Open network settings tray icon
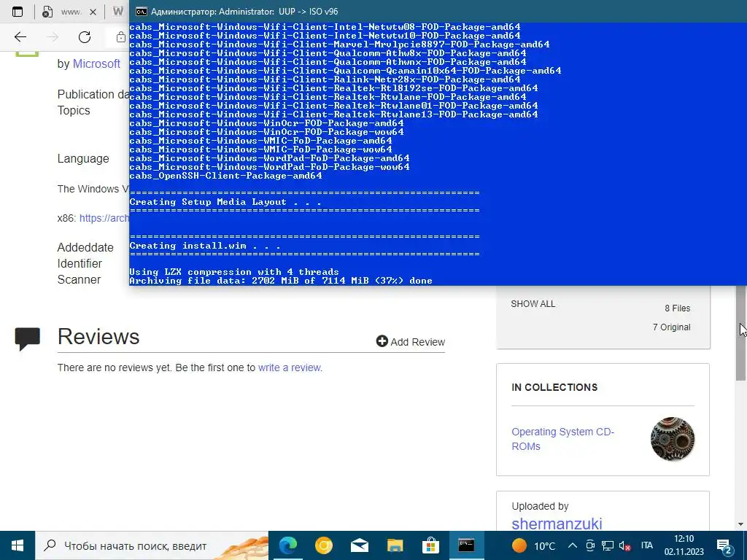747x560 pixels. 608,545
